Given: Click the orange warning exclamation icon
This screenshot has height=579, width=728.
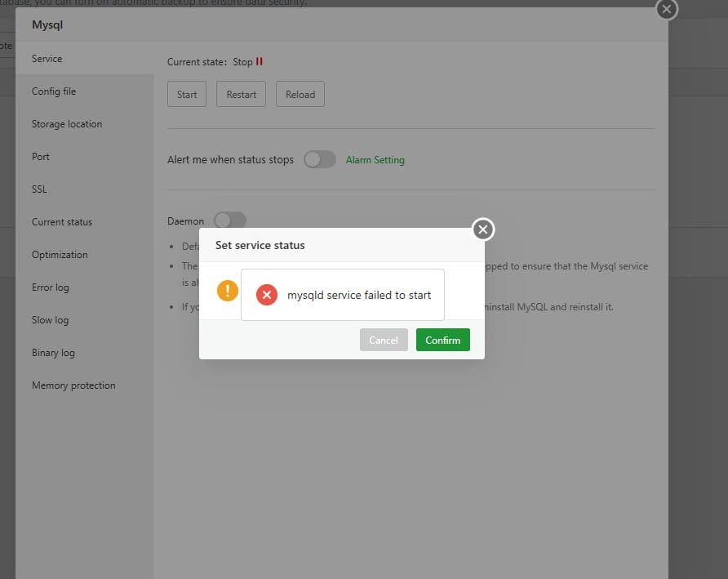Looking at the screenshot, I should tap(228, 291).
